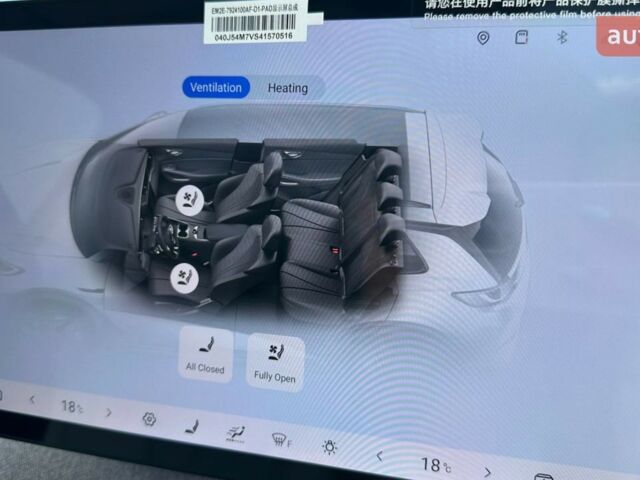Tap the location pin icon
Screen dimensions: 640x480
coord(483,38)
